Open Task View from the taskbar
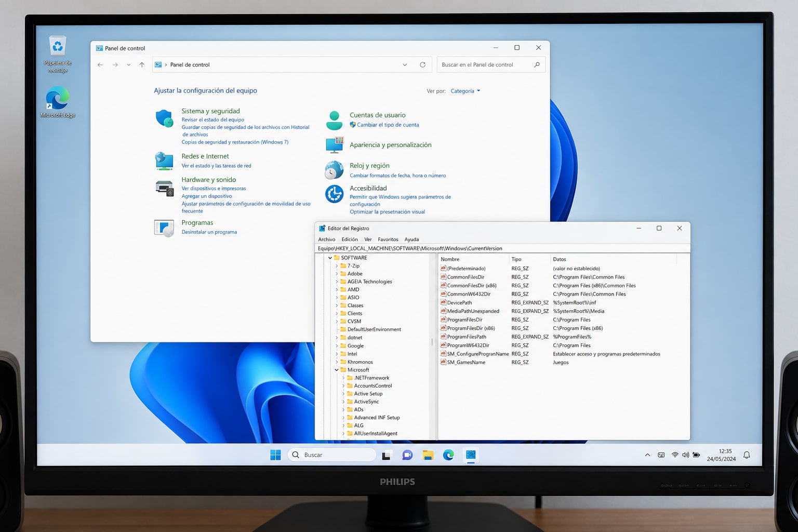The height and width of the screenshot is (532, 798). pos(387,456)
